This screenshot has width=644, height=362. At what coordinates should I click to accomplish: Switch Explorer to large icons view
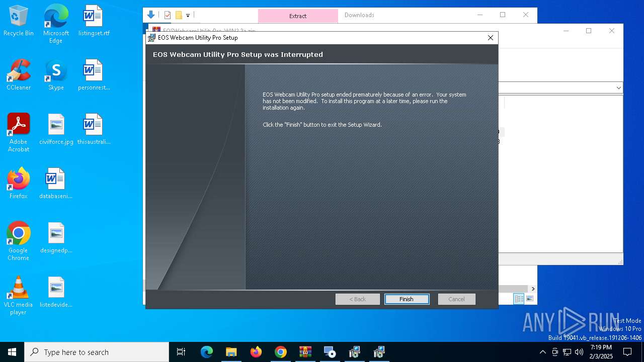tap(530, 299)
